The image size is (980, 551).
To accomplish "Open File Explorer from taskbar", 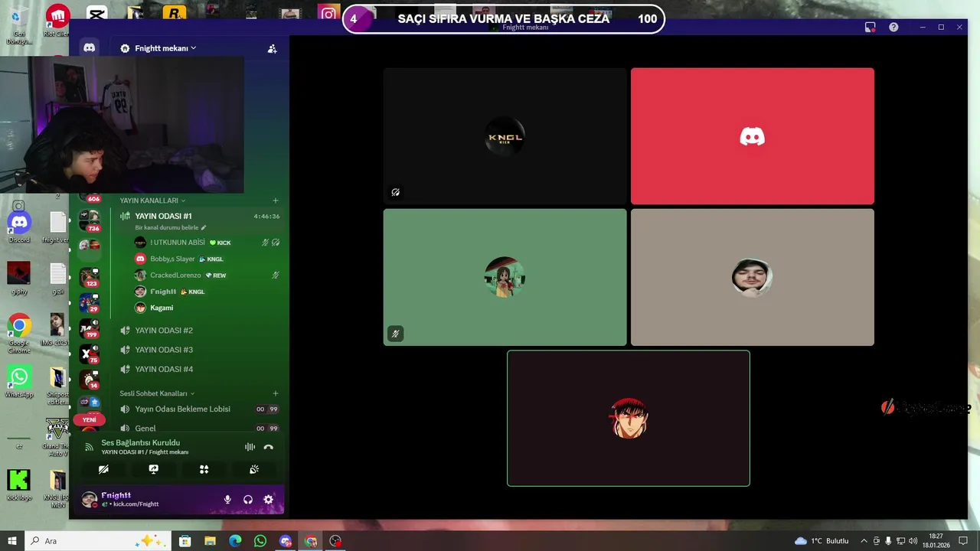I will (210, 541).
